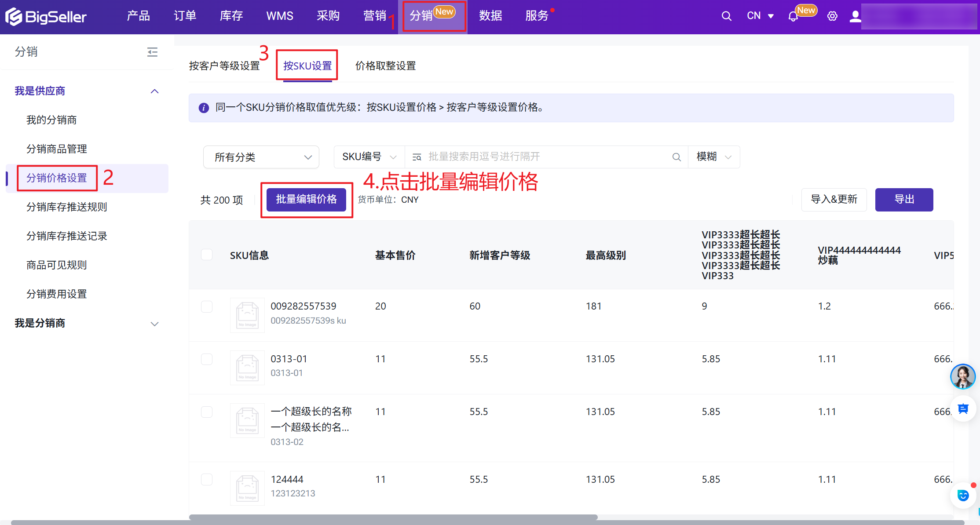Click the 导出 export button
Viewport: 980px width, 525px height.
click(x=904, y=200)
